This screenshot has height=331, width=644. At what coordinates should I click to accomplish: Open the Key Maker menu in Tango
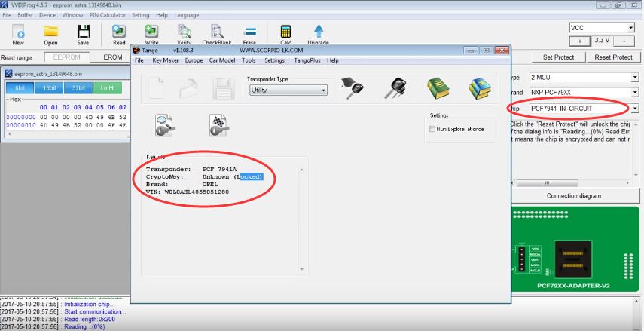click(x=165, y=60)
